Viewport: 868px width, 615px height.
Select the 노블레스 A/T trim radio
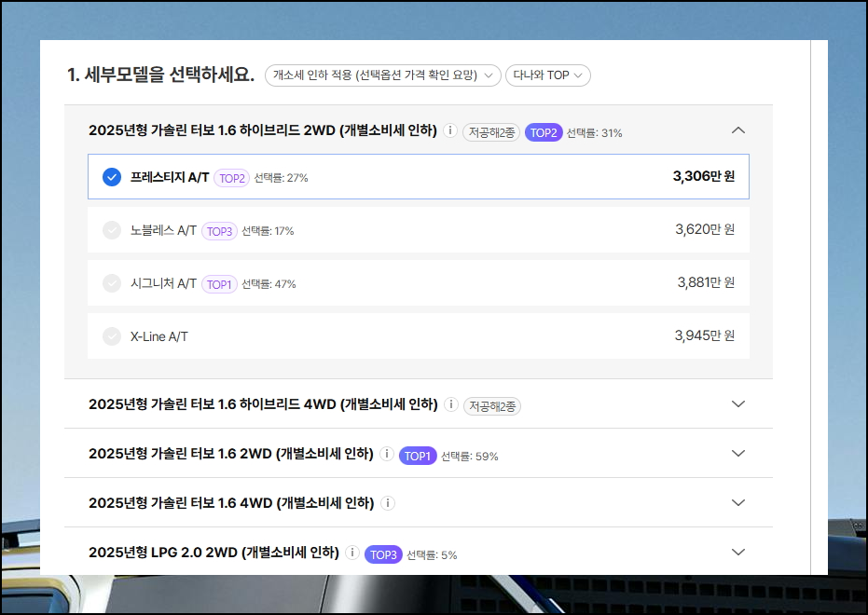coord(112,230)
